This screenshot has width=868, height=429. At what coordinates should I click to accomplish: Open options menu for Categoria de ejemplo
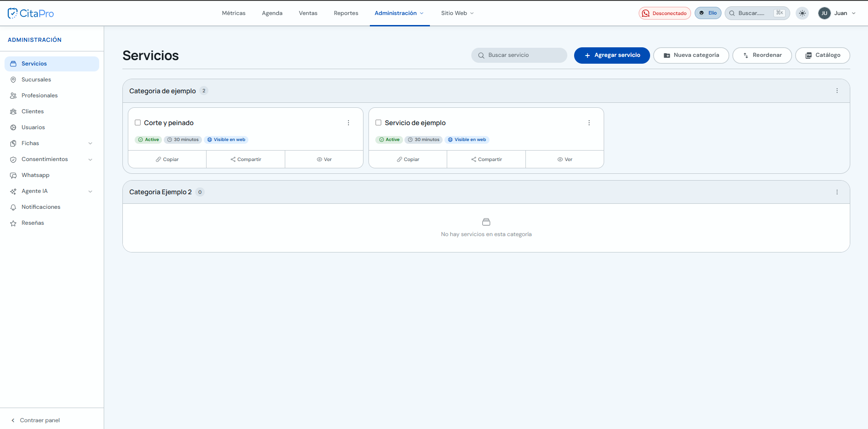tap(837, 91)
